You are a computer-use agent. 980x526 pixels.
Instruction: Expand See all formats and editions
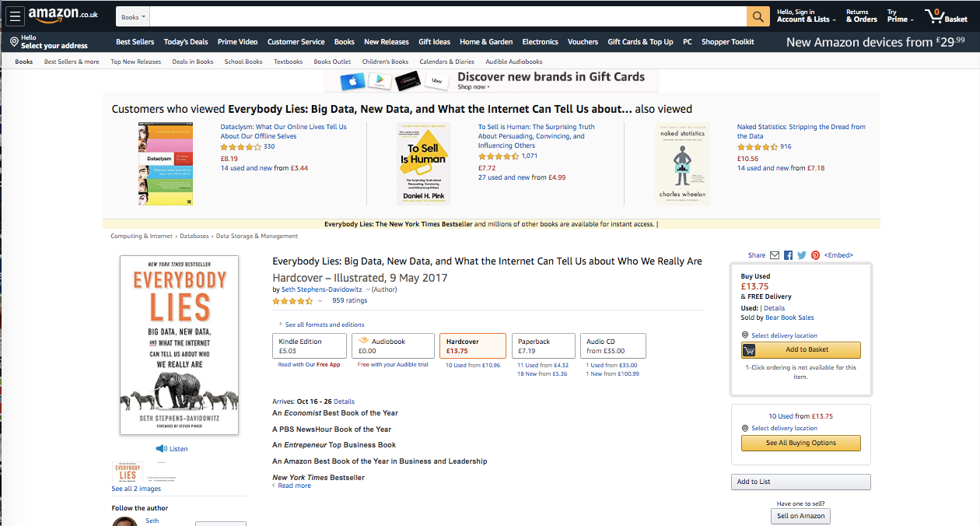(321, 324)
